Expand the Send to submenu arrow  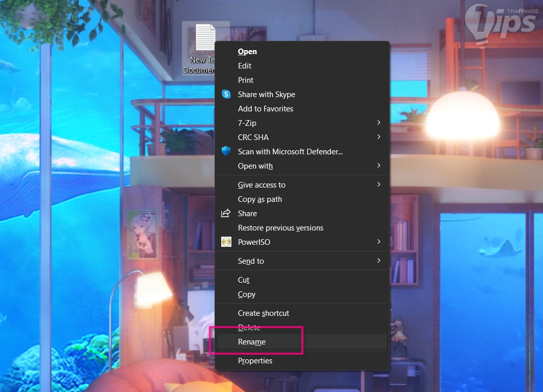pyautogui.click(x=379, y=261)
